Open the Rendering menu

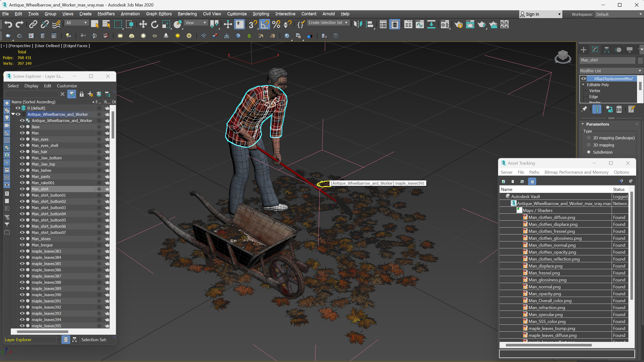tap(187, 14)
